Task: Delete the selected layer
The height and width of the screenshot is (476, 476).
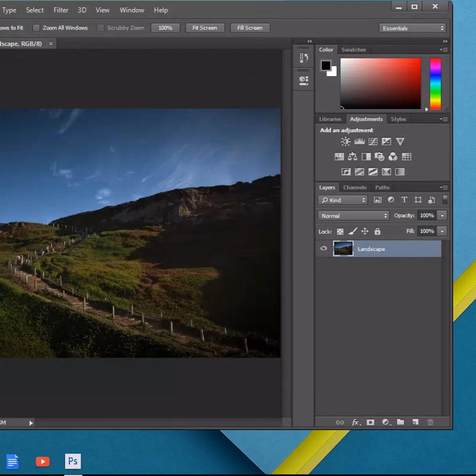Action: (x=430, y=422)
